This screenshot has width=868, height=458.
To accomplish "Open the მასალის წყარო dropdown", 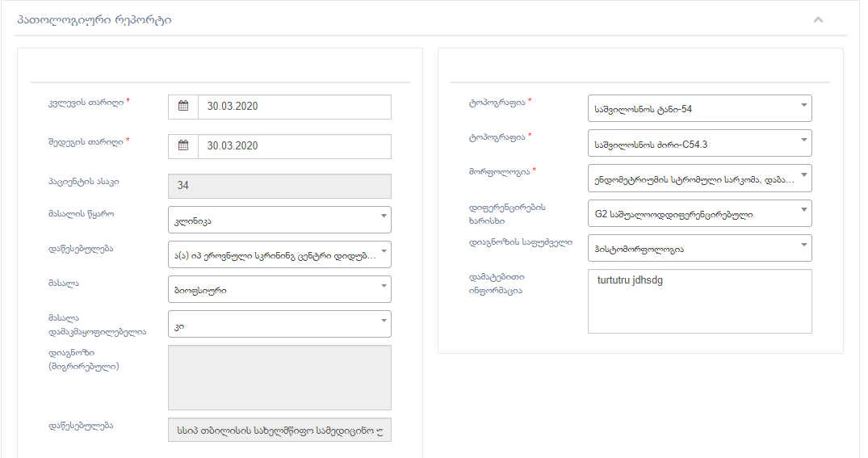I will click(x=279, y=219).
